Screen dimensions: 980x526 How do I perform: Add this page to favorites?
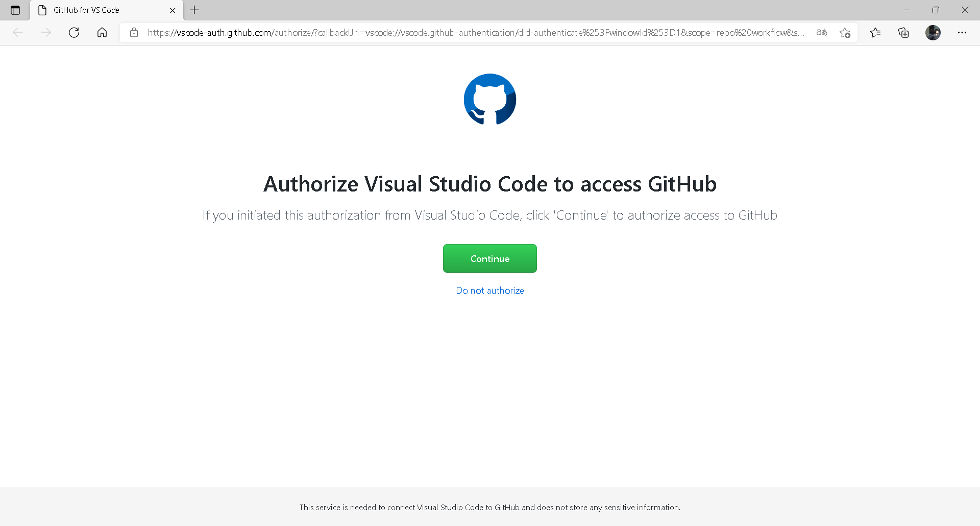pos(845,32)
